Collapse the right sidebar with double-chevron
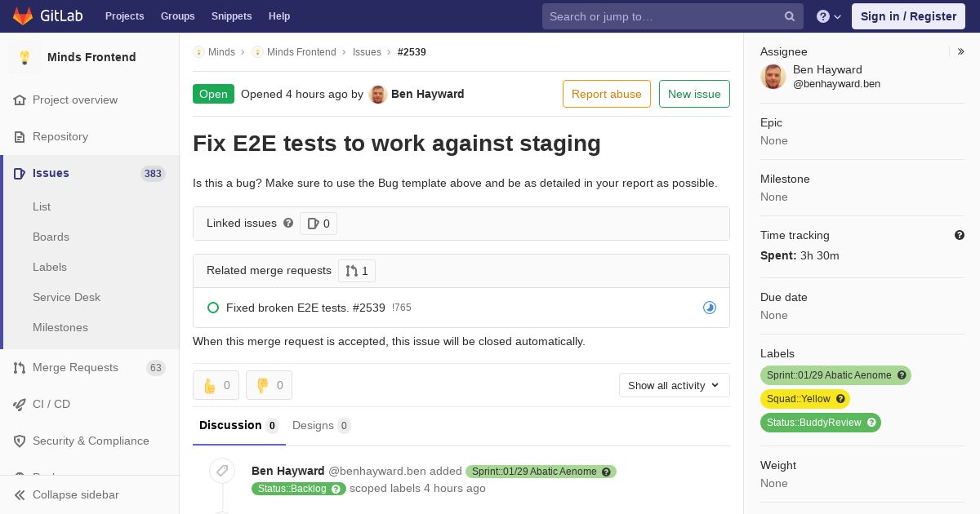The height and width of the screenshot is (514, 980). [961, 51]
